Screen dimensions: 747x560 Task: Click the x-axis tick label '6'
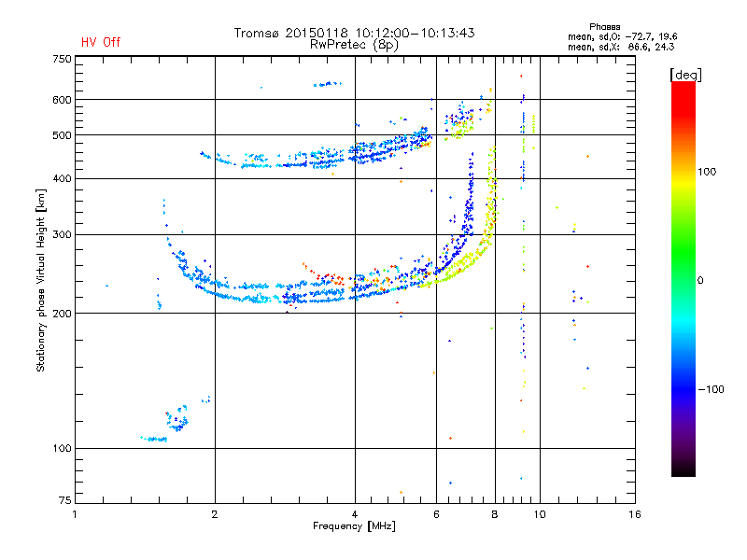[436, 514]
